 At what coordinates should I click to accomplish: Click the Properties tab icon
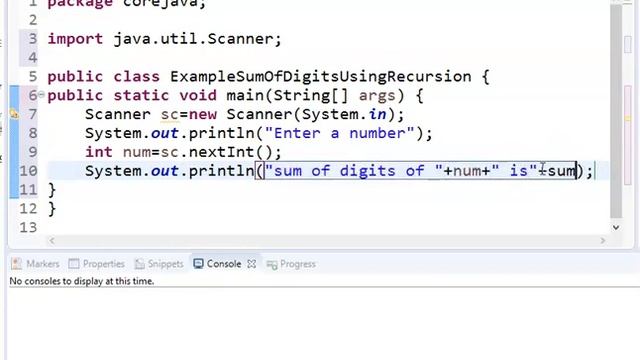point(74,264)
